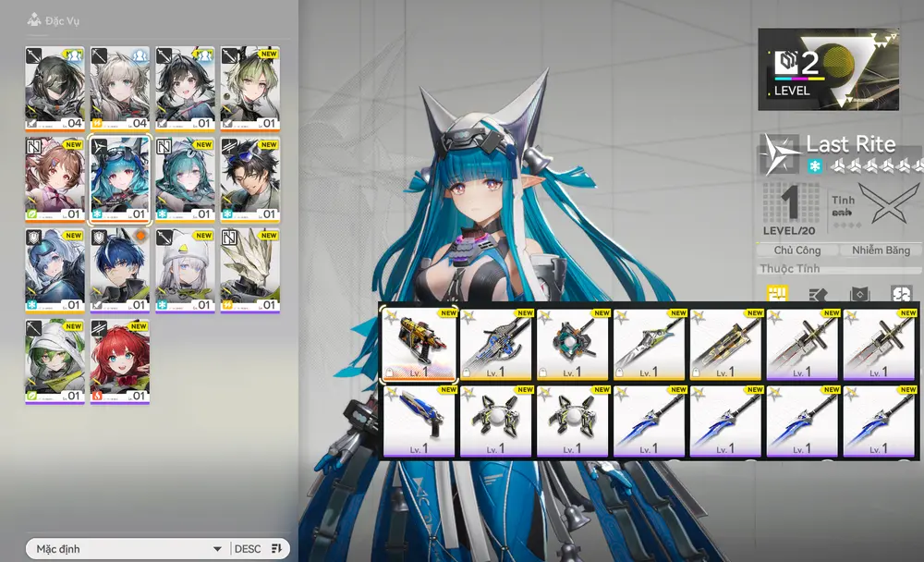Toggle DESC sort direction
Screen dimensions: 924x562
click(x=248, y=549)
